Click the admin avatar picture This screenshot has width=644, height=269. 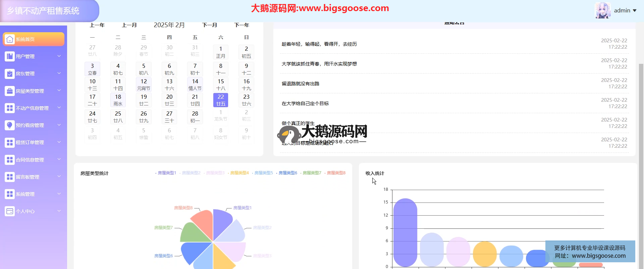coord(603,10)
